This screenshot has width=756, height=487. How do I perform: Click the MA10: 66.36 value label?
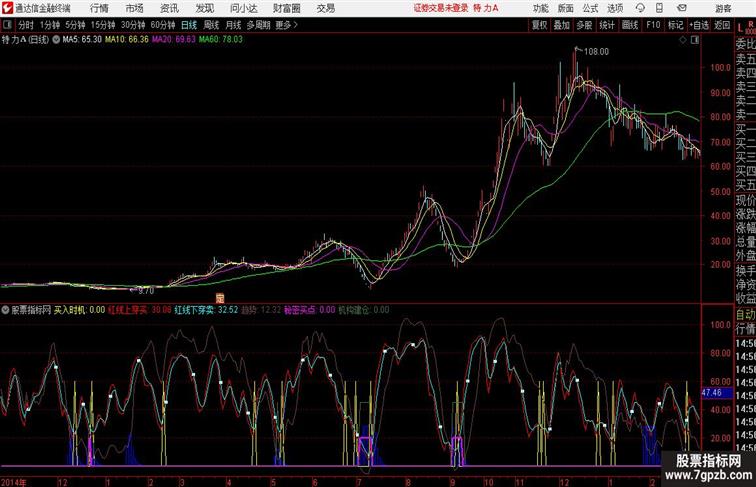(127, 40)
